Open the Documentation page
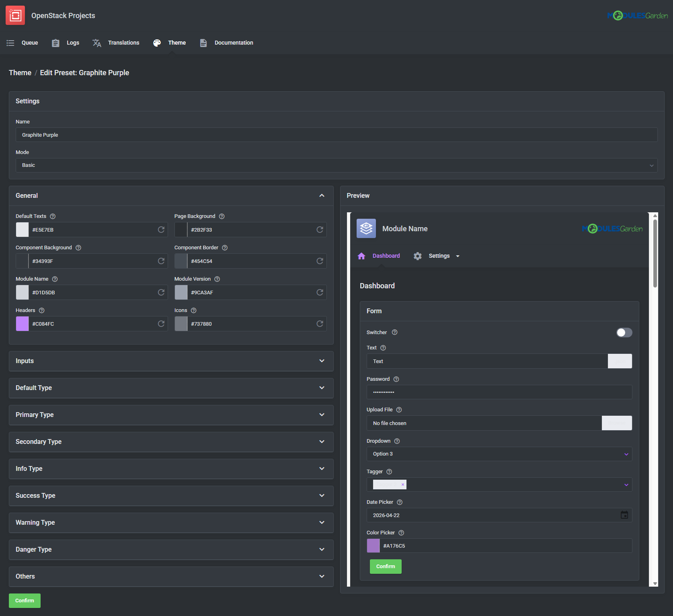Screen dimensions: 673x616 [x=234, y=43]
